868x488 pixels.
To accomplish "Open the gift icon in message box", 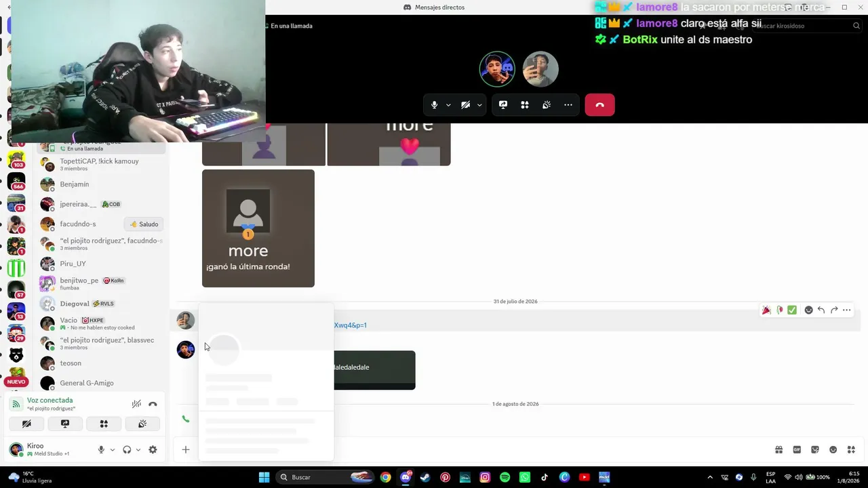I will [x=779, y=449].
